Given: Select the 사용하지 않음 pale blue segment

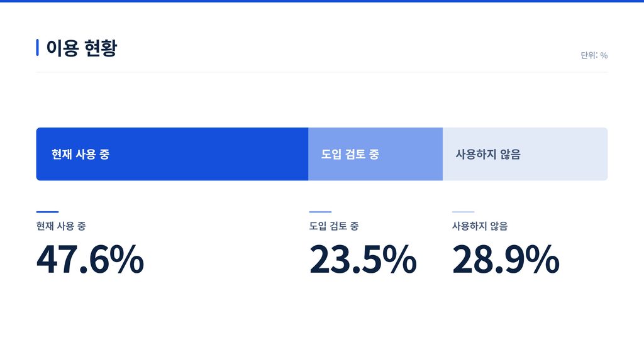Looking at the screenshot, I should coord(525,154).
